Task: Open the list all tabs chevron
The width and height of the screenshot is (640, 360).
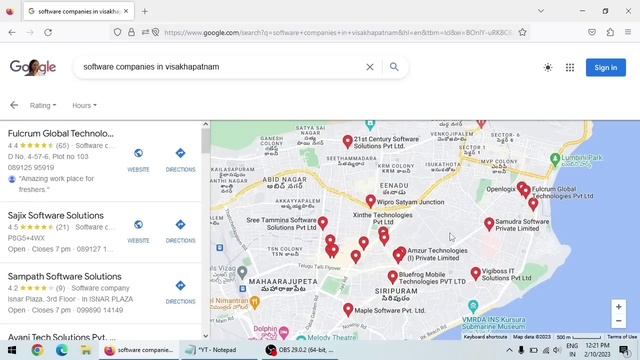Action: [x=541, y=11]
